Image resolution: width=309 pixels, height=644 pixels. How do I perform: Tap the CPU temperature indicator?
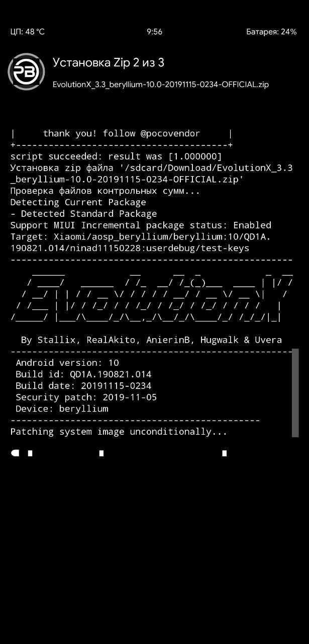(x=28, y=32)
